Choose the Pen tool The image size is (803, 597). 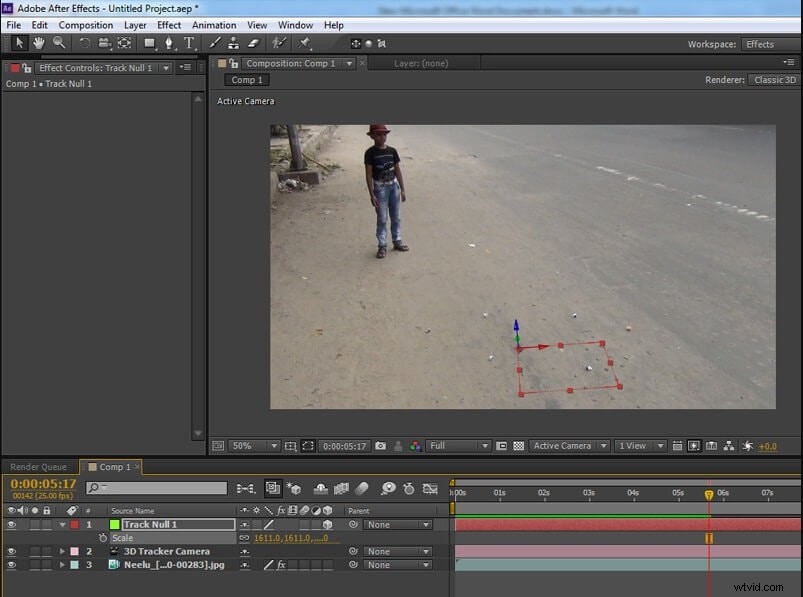pos(168,43)
